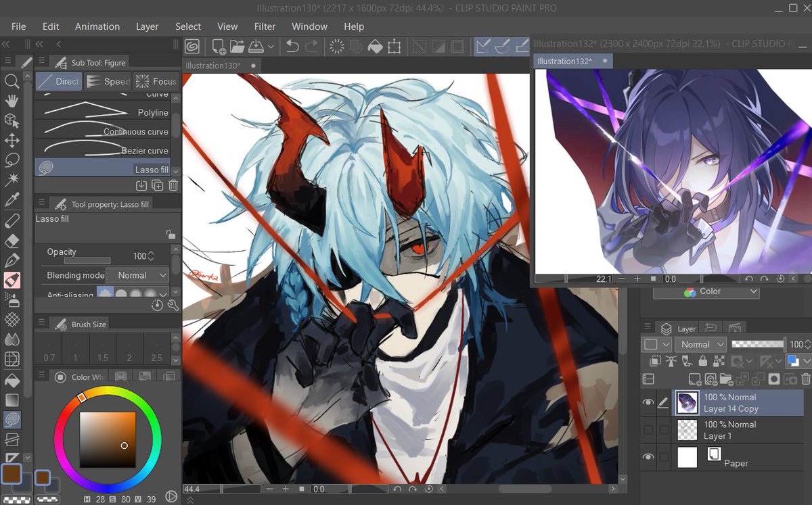
Task: Click the Undo icon in the toolbar
Action: [x=292, y=46]
